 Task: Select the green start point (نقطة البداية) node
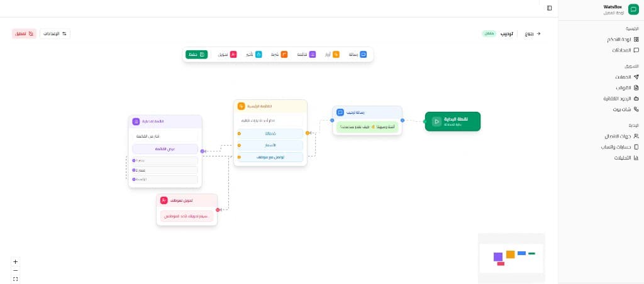[452, 121]
